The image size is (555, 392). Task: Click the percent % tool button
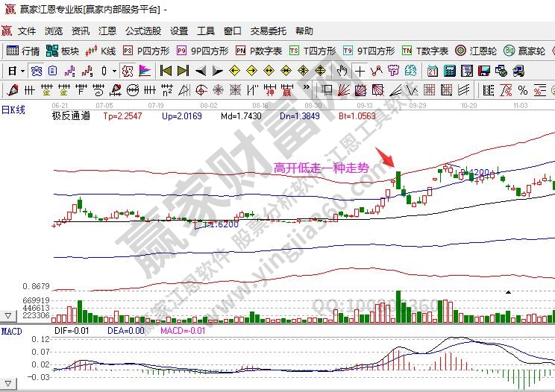[x=523, y=90]
